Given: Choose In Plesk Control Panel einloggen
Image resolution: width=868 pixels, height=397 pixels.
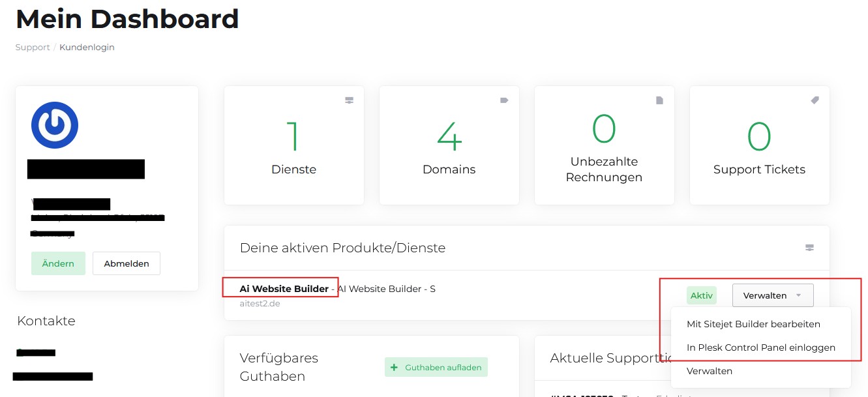Looking at the screenshot, I should tap(761, 347).
